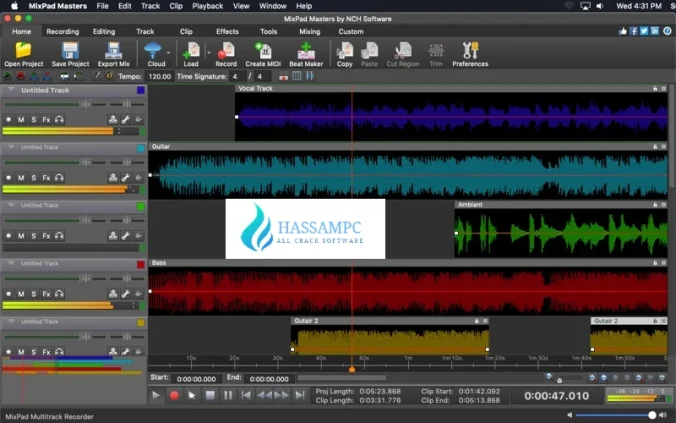This screenshot has height=423, width=676.
Task: Collapse the Guitar track panel
Action: click(11, 147)
